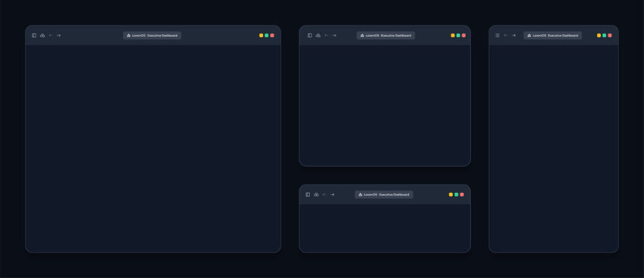
Task: Click the cloud upload icon in the largest left window
Action: click(43, 36)
